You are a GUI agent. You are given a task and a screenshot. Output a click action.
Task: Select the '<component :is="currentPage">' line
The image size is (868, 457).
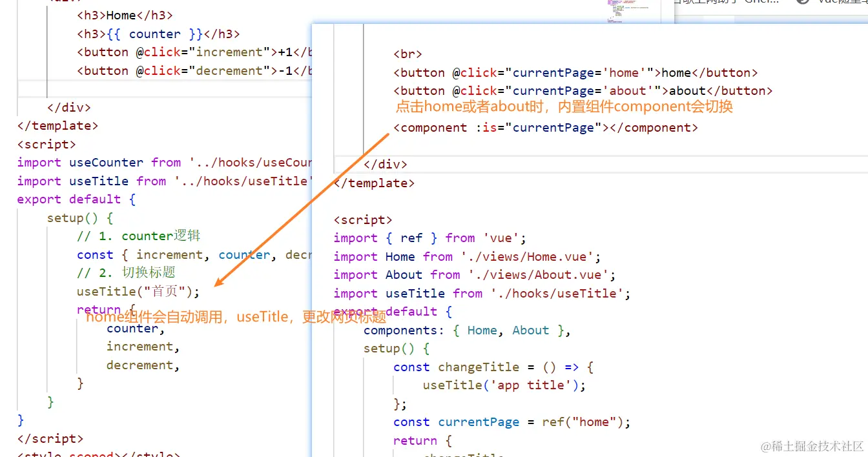point(546,128)
